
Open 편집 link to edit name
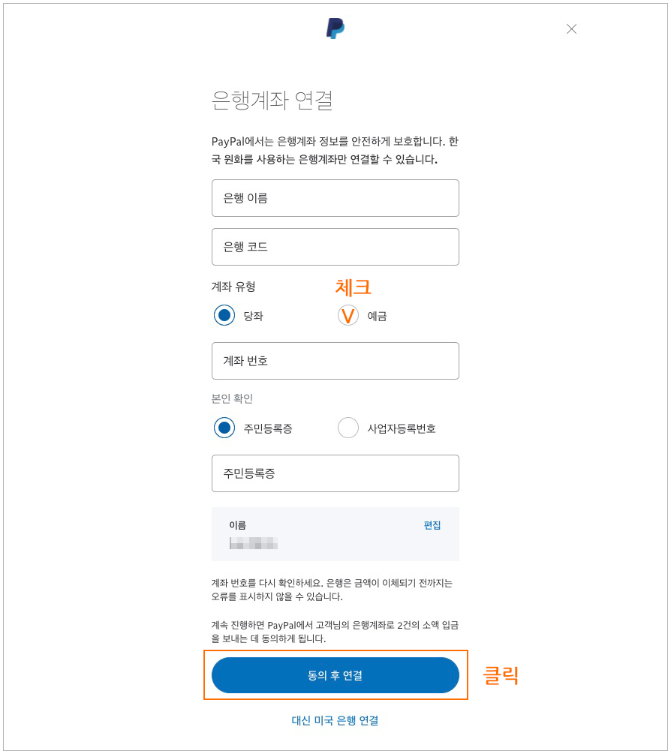pos(432,525)
